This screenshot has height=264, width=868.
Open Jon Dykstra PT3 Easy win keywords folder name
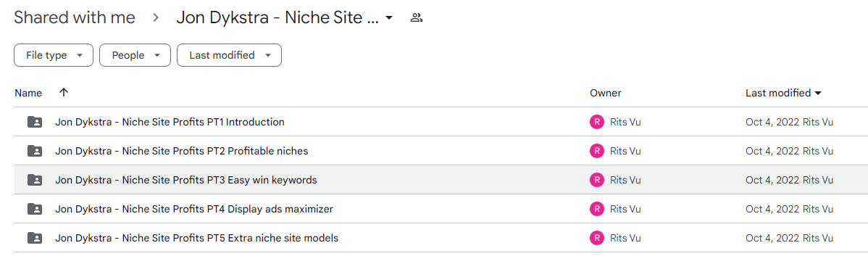click(x=186, y=181)
